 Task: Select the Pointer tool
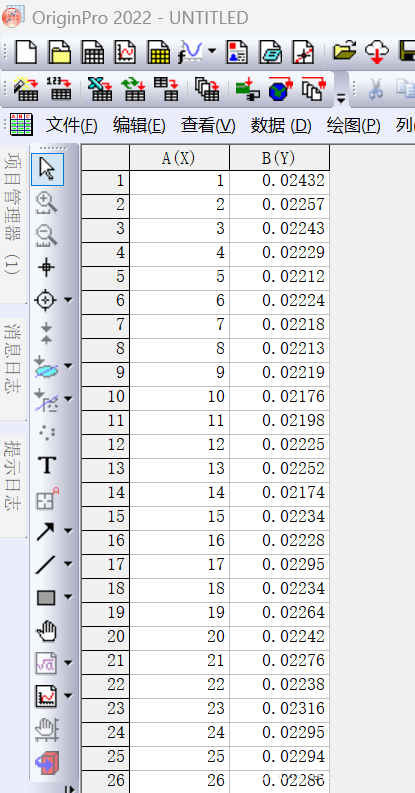click(x=47, y=169)
